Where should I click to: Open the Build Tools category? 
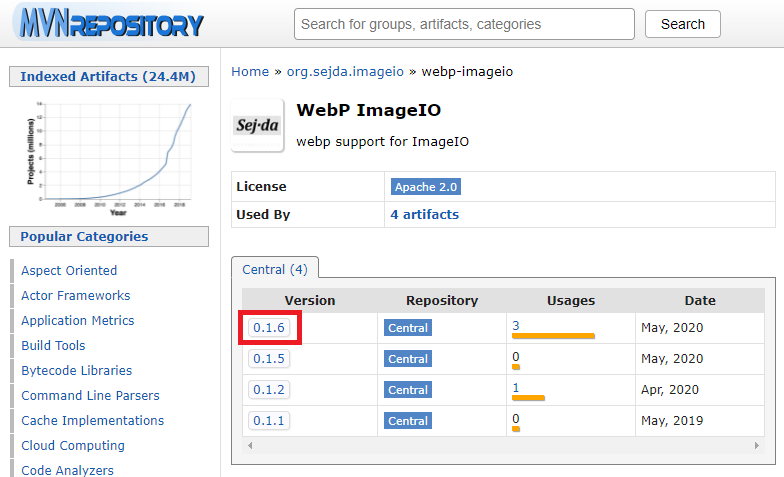[x=53, y=346]
